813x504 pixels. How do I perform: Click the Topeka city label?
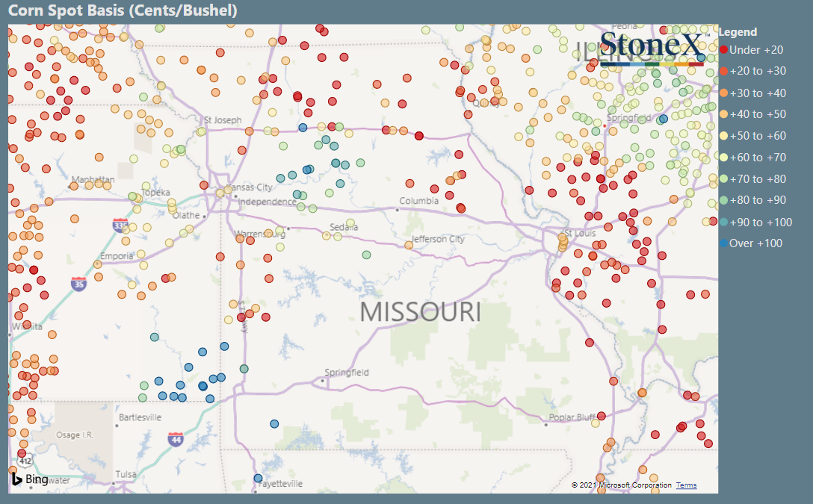(x=155, y=192)
